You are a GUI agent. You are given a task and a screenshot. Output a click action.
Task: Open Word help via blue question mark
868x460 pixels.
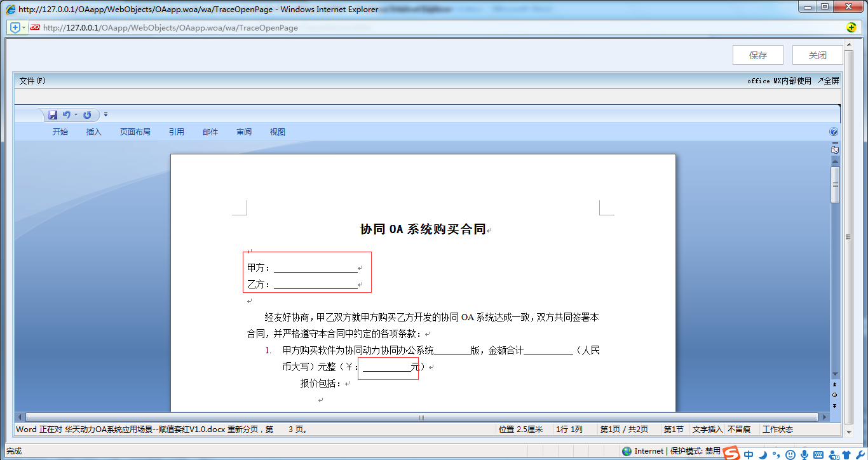pos(834,132)
